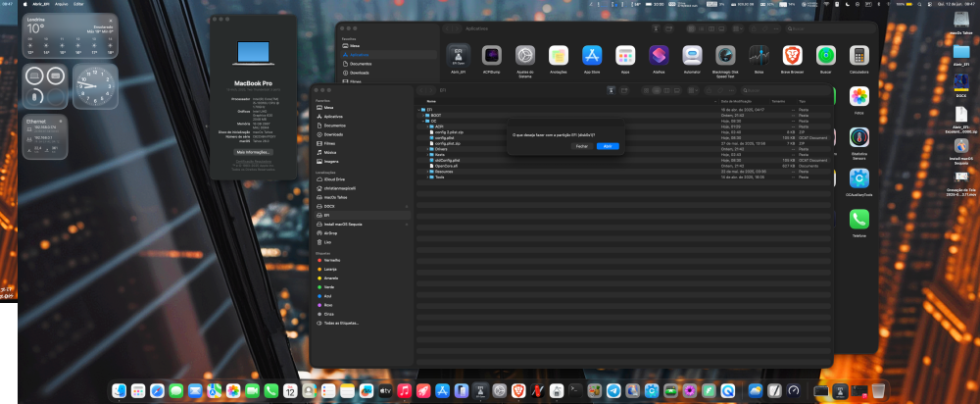
Task: Open ACPIDump app in Aplicativos window
Action: [x=491, y=56]
